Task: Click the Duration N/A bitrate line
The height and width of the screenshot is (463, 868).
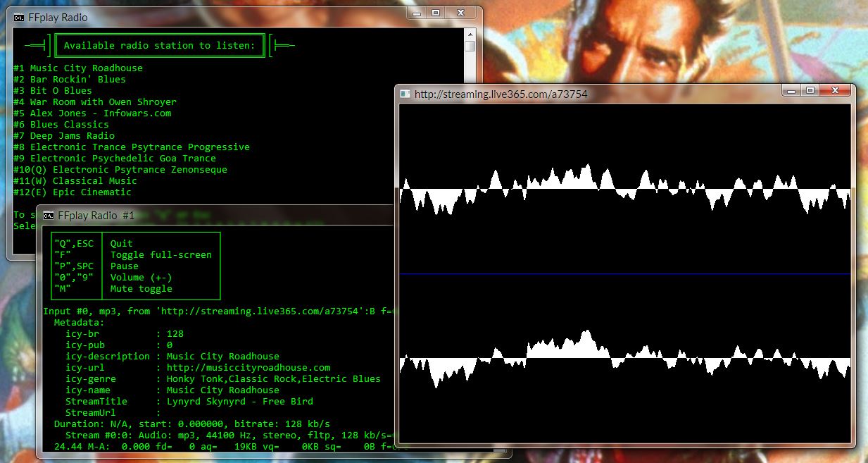Action: click(x=192, y=424)
